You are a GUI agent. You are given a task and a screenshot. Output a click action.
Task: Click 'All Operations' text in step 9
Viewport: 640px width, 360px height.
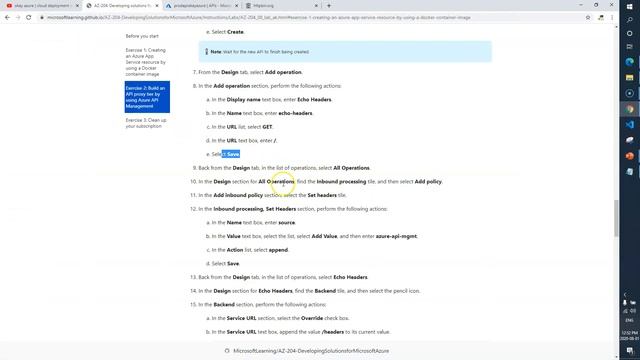[351, 168]
